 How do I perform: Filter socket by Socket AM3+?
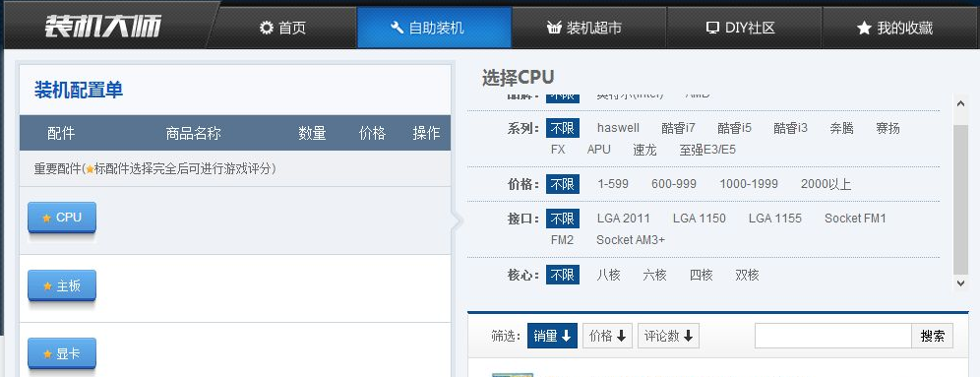coord(631,239)
